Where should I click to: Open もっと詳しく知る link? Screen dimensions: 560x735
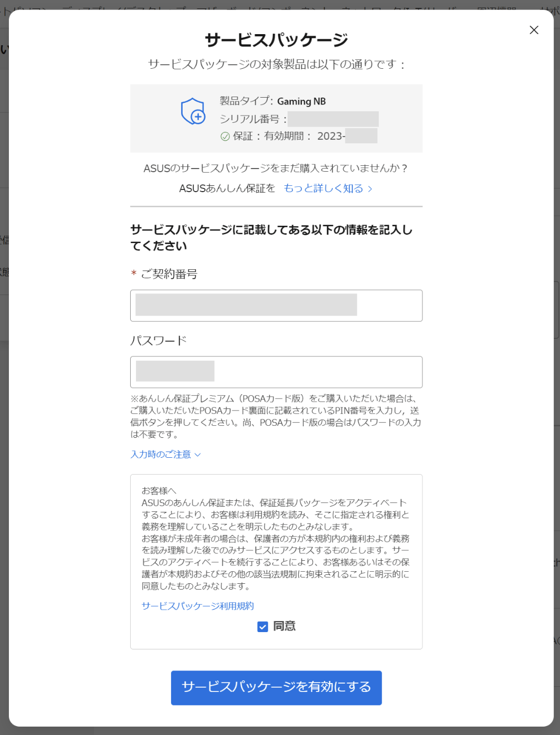coord(328,188)
